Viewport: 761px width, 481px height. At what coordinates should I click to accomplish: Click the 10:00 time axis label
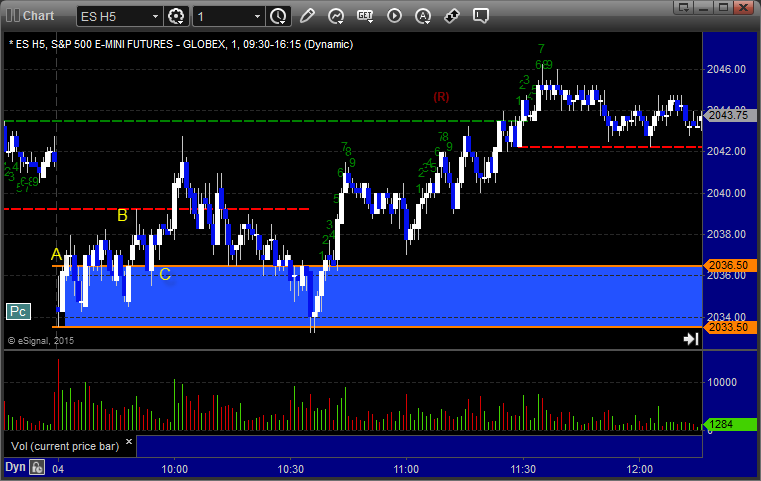click(174, 469)
